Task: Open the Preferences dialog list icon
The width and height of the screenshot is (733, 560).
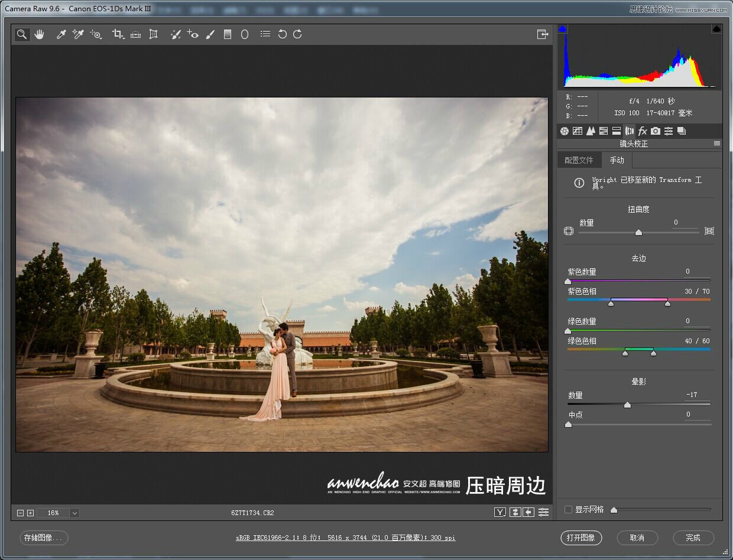Action: pos(265,34)
